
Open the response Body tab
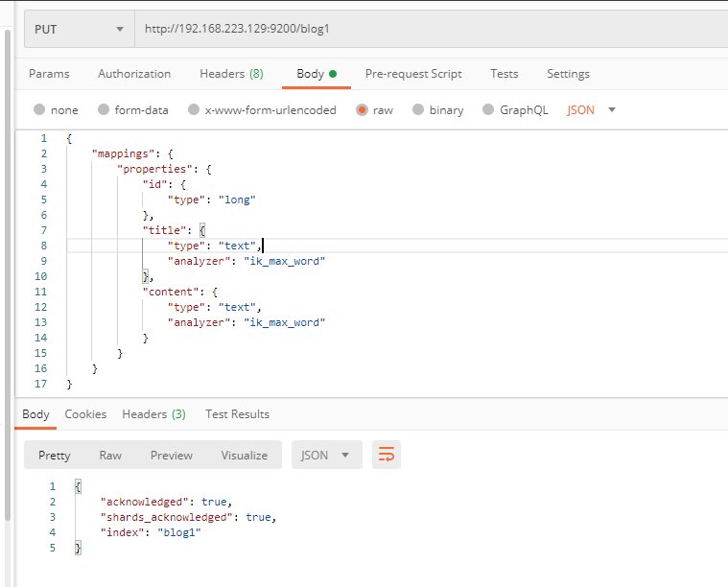coord(35,414)
